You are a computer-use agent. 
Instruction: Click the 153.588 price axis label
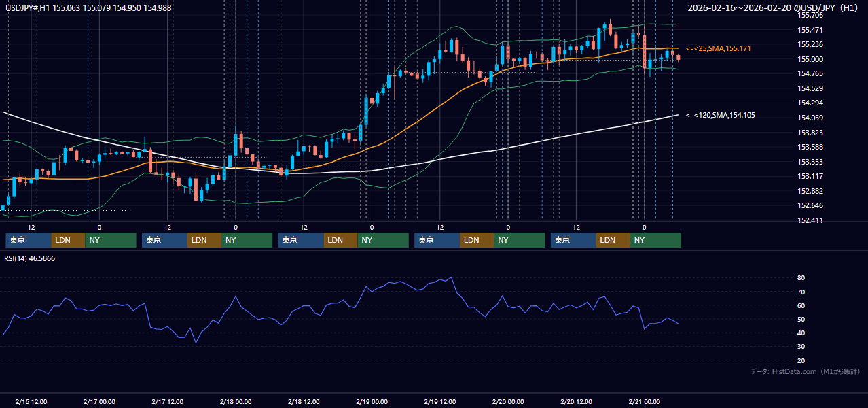(810, 147)
